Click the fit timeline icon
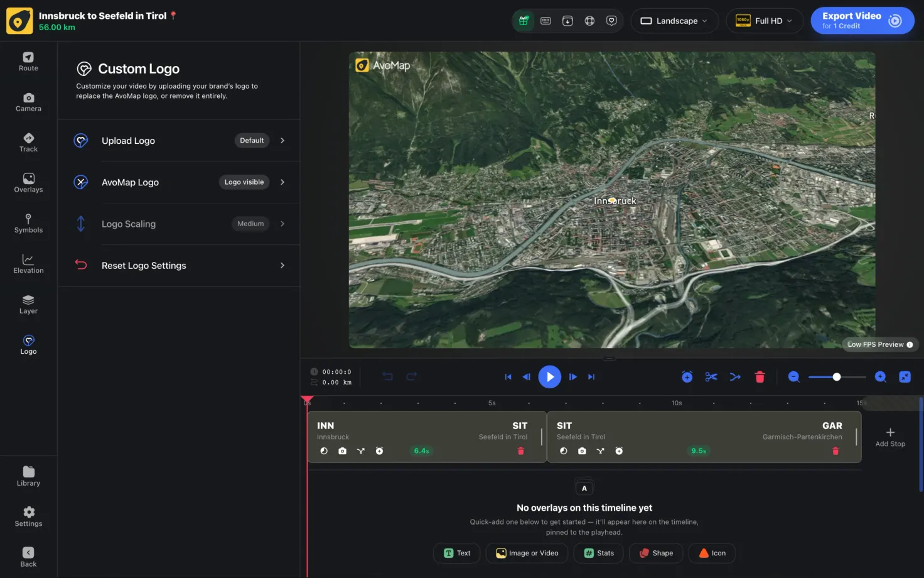924x578 pixels. click(905, 377)
